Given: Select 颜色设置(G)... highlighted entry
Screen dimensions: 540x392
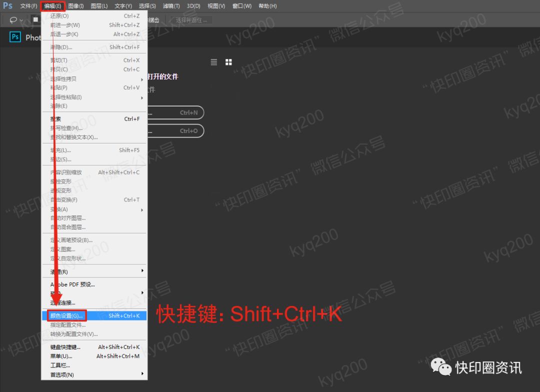Looking at the screenshot, I should 94,316.
